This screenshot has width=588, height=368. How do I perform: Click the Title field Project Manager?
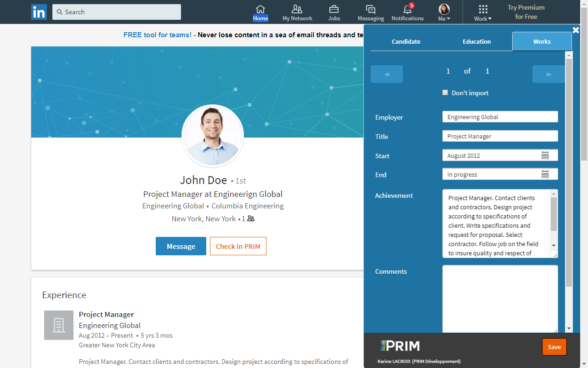500,136
